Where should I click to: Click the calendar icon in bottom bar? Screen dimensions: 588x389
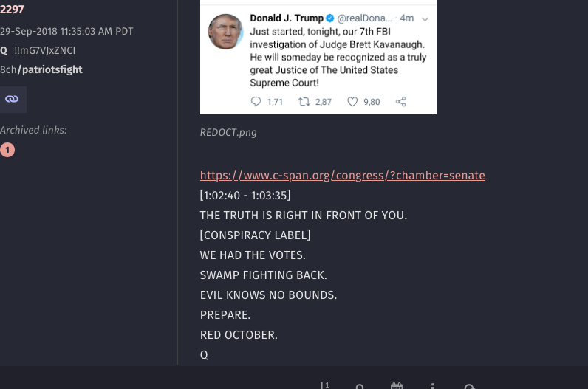(397, 386)
